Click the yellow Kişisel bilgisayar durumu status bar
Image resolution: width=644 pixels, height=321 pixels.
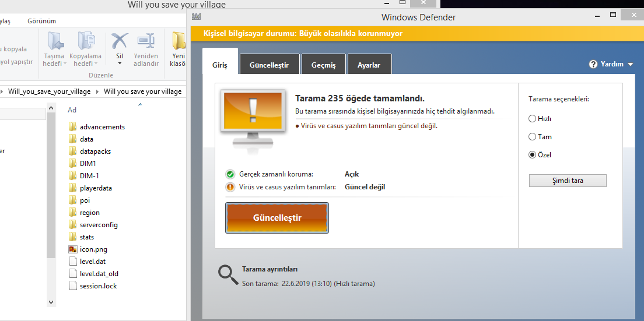coord(417,34)
